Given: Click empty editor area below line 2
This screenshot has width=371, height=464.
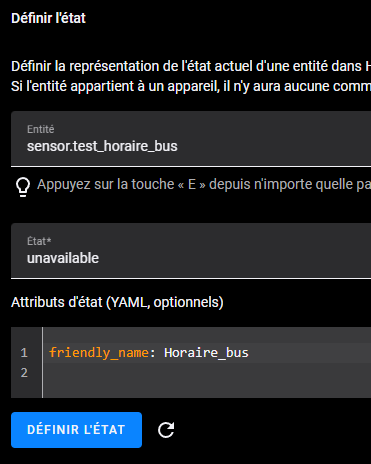Looking at the screenshot, I should [x=207, y=390].
